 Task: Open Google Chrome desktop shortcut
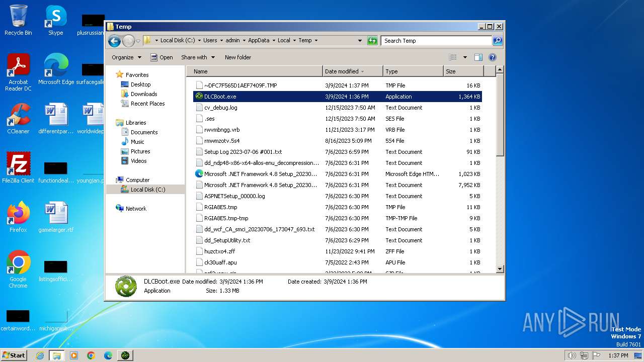[x=18, y=269]
